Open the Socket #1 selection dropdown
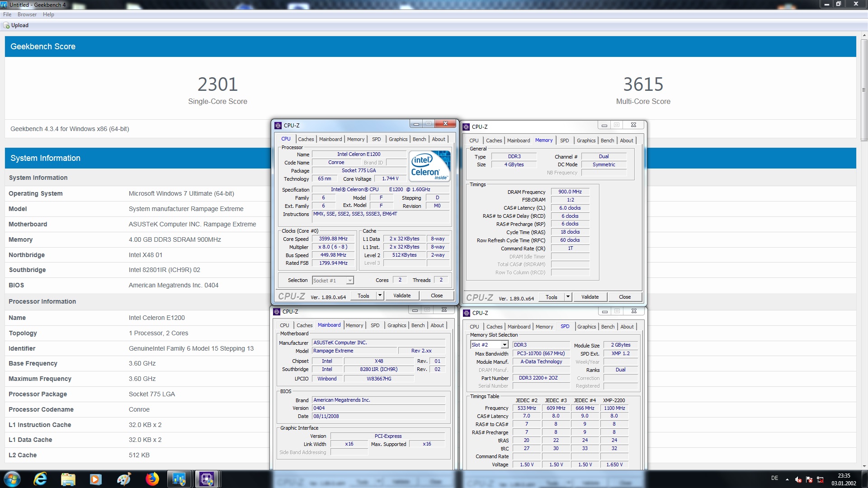This screenshot has height=488, width=868. [x=333, y=281]
